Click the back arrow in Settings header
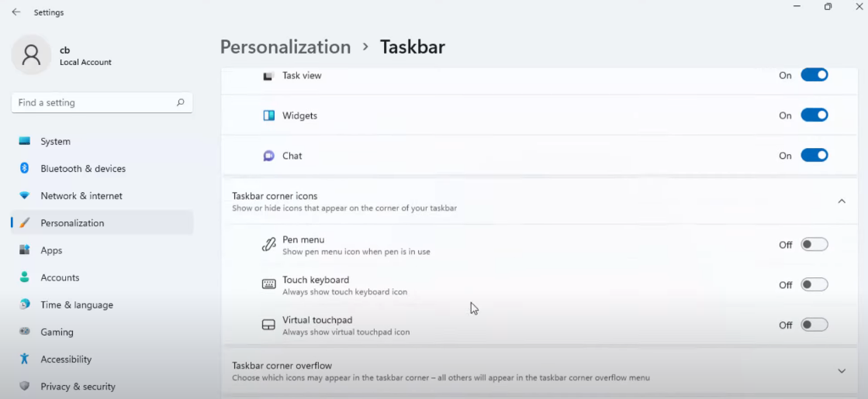This screenshot has width=868, height=399. 16,12
